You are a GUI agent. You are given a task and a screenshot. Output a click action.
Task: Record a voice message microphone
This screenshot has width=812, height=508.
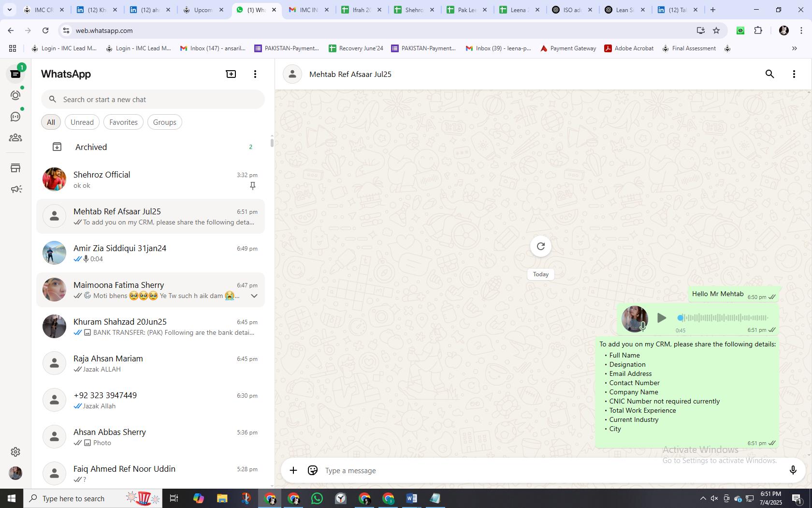793,470
